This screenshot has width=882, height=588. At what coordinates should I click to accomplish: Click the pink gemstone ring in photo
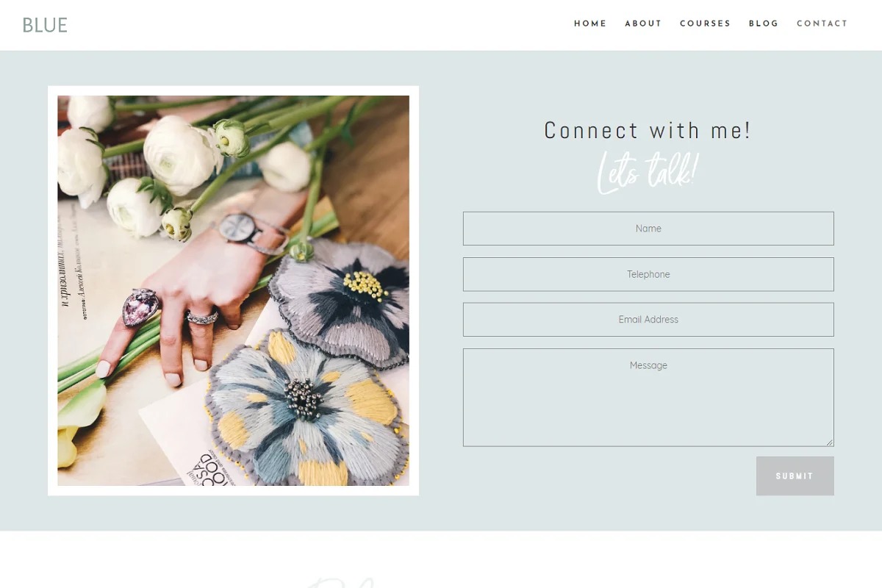[x=141, y=306]
